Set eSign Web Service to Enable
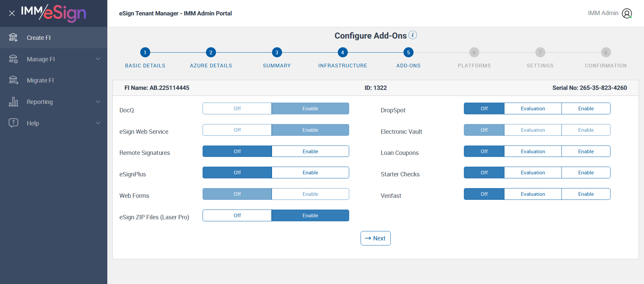The height and width of the screenshot is (284, 644). [310, 130]
